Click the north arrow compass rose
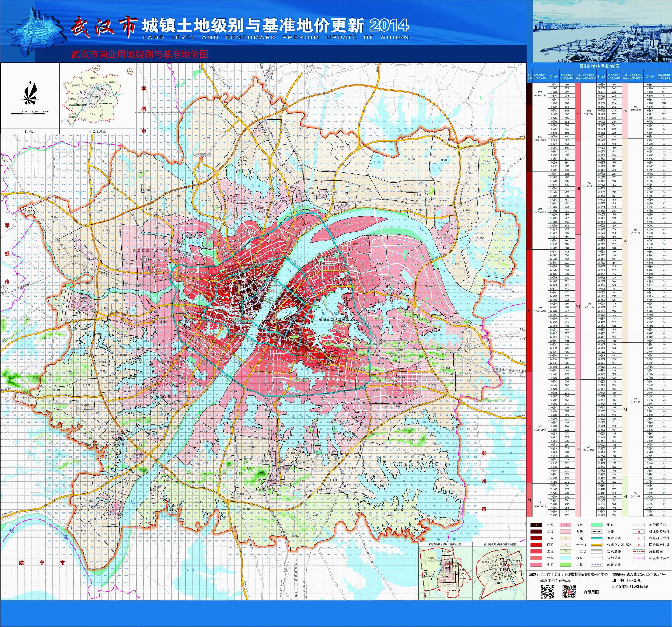672x627 pixels. [30, 94]
